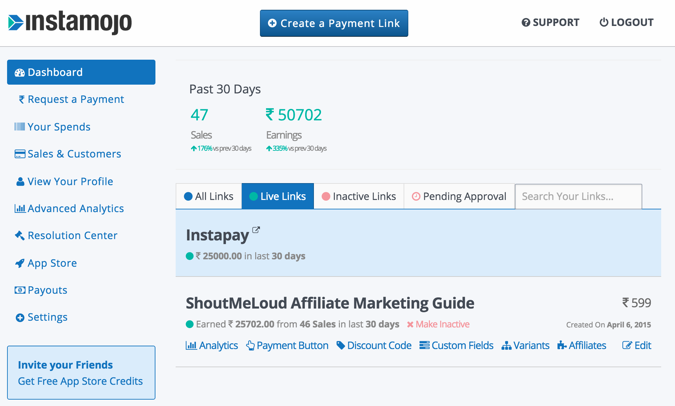Click Get Free App Store Credits text
675x406 pixels.
pos(80,381)
